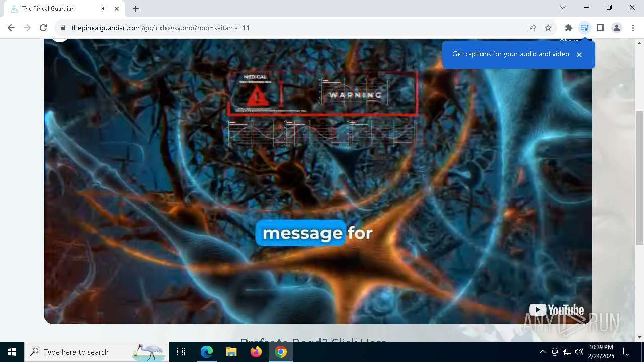
Task: Click the YouTube logo on the video
Action: [x=556, y=310]
